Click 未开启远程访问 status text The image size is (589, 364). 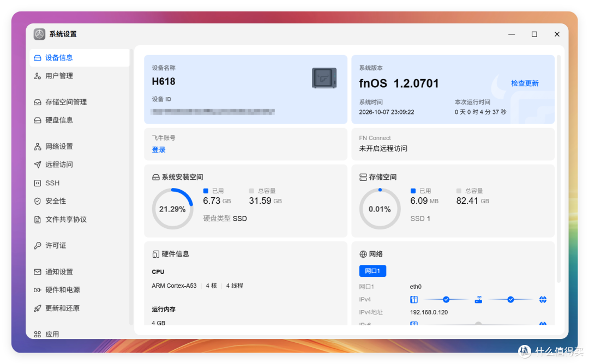[x=383, y=149]
